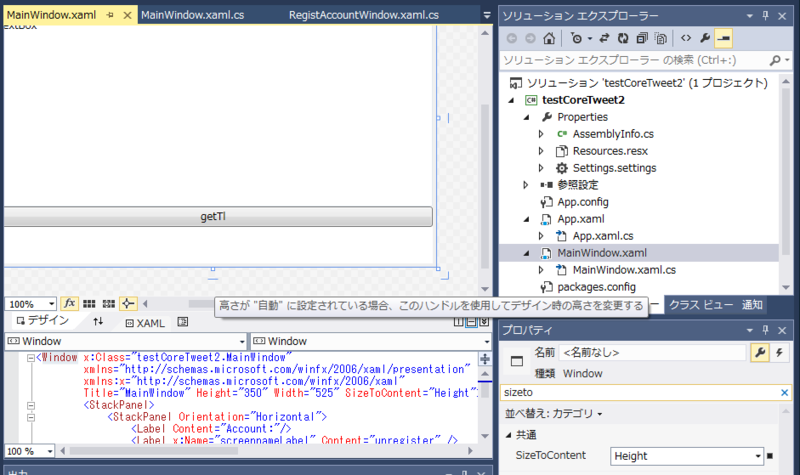800x475 pixels.
Task: Click the XAML editor split plus icon
Action: [485, 359]
